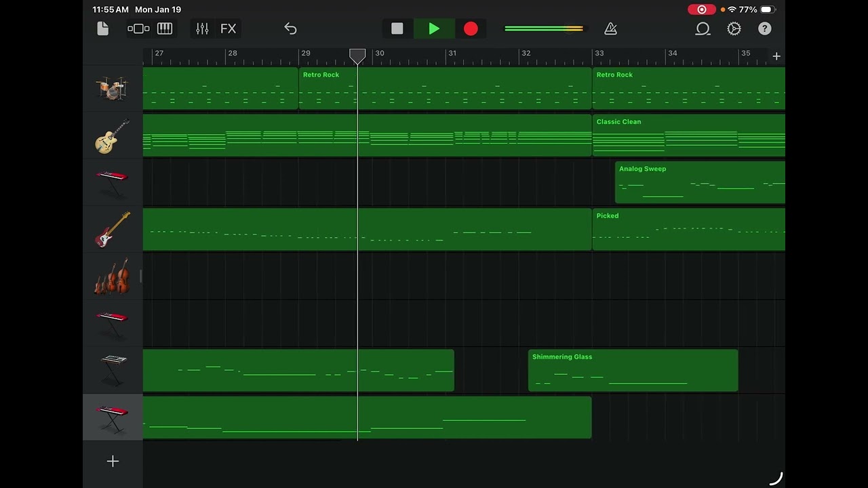Open song settings gear
The image size is (868, 488).
(734, 28)
